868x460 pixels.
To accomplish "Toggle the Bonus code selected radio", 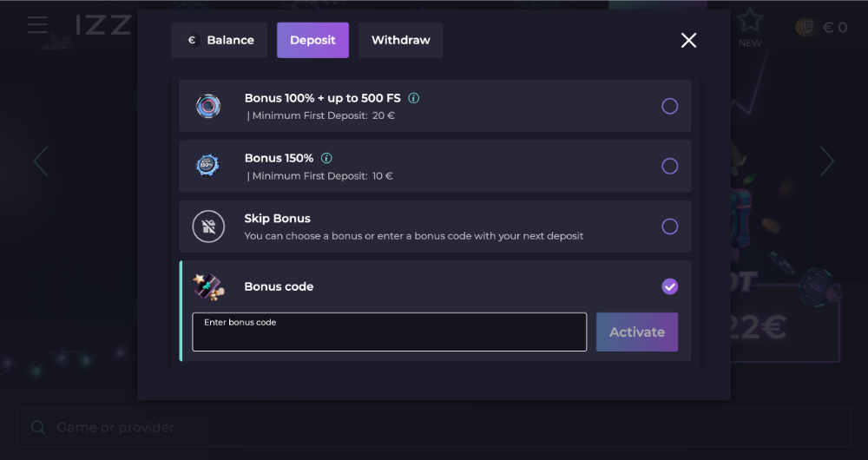I will pyautogui.click(x=670, y=286).
